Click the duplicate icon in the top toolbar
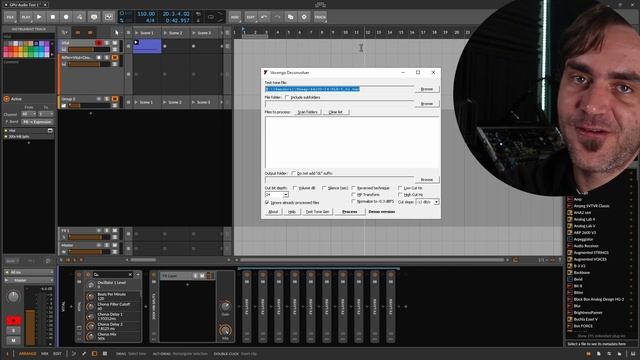640x360 pixels. click(291, 17)
